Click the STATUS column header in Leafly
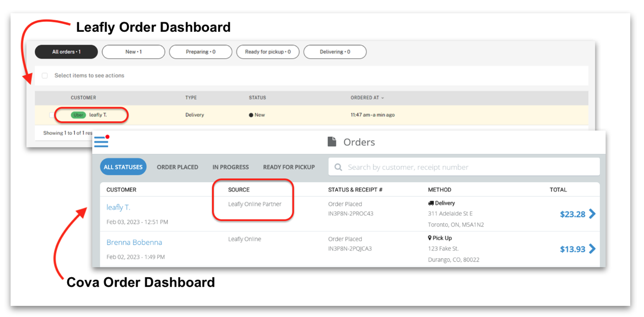 point(257,98)
